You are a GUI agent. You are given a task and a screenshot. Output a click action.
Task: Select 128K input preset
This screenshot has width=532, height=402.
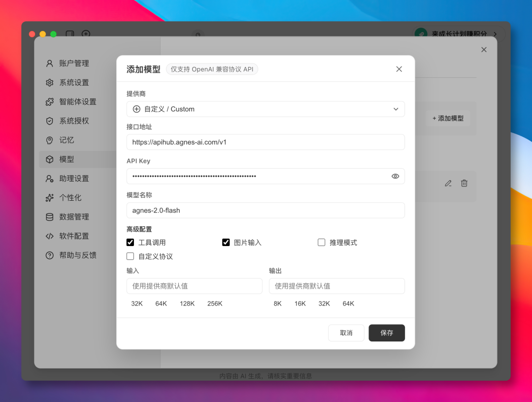[x=187, y=304]
